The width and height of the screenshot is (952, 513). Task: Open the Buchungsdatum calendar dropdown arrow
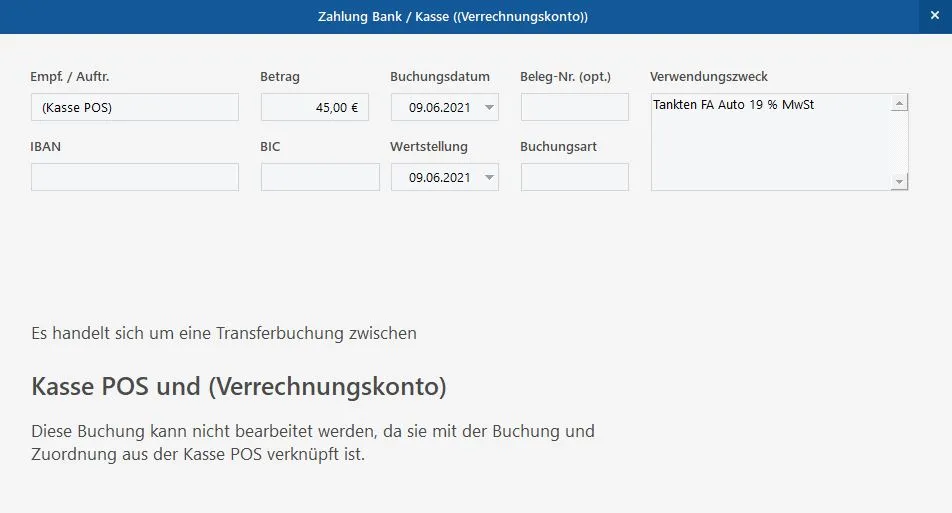(489, 107)
